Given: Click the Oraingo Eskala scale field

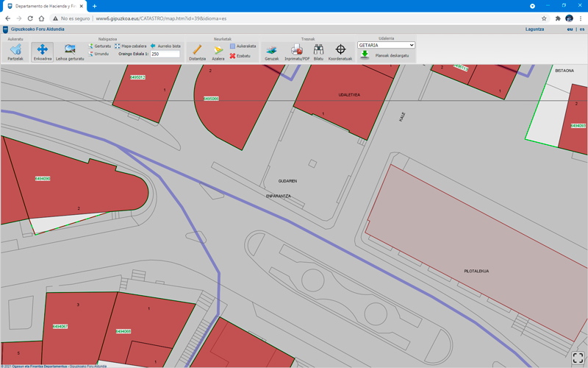Looking at the screenshot, I should 165,54.
